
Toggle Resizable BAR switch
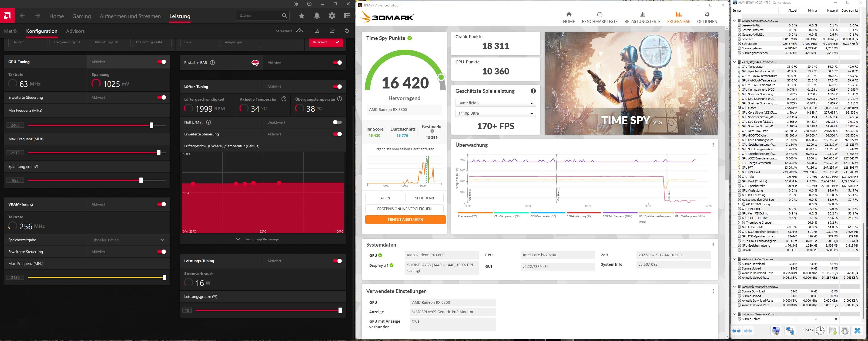(337, 63)
